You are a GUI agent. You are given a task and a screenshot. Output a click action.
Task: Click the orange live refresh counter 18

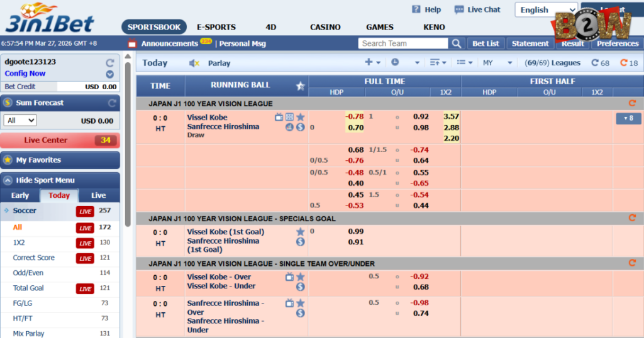[629, 63]
